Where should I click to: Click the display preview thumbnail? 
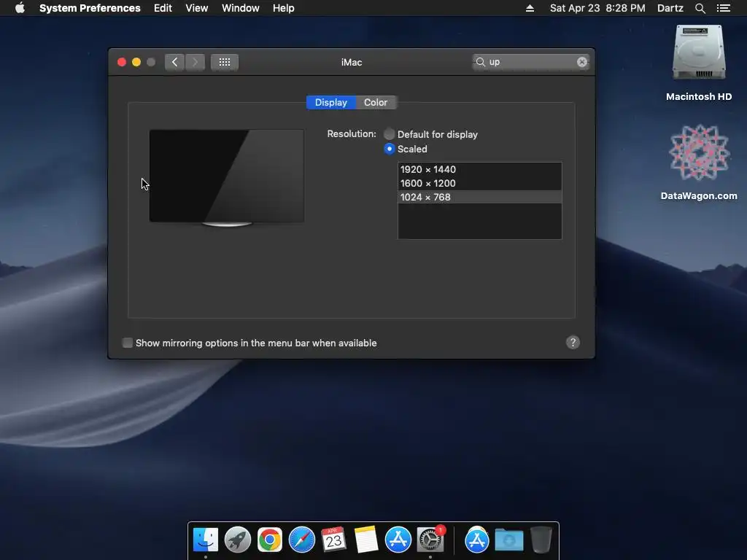click(x=227, y=177)
